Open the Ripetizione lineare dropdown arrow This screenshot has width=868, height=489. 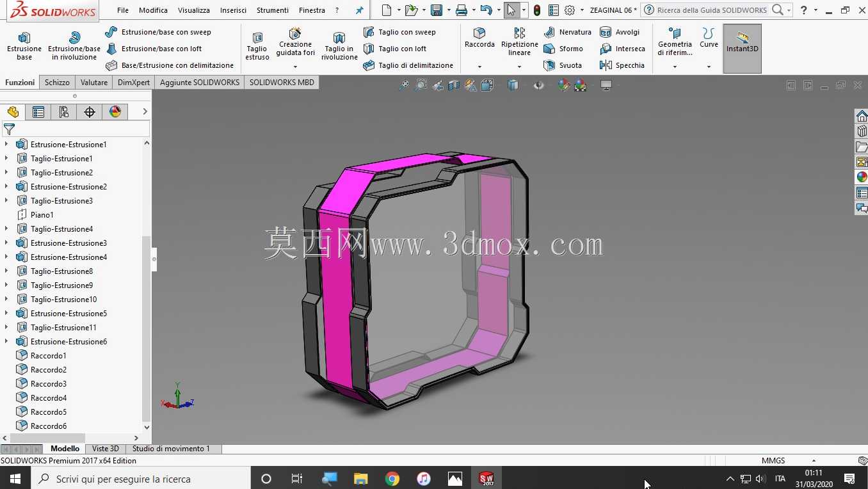[520, 67]
